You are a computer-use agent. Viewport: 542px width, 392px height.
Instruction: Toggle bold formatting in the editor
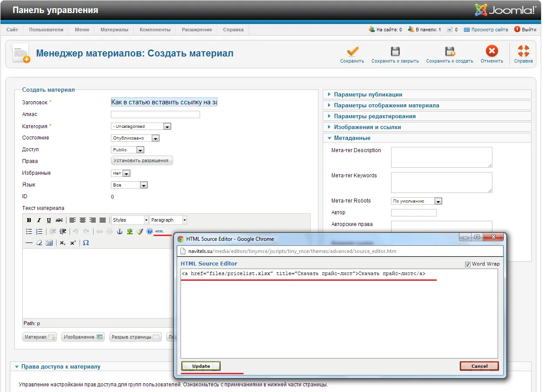pos(29,220)
